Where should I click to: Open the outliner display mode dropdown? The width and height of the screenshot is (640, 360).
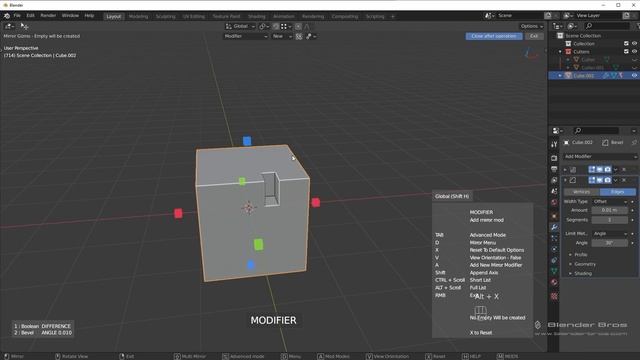pyautogui.click(x=572, y=26)
